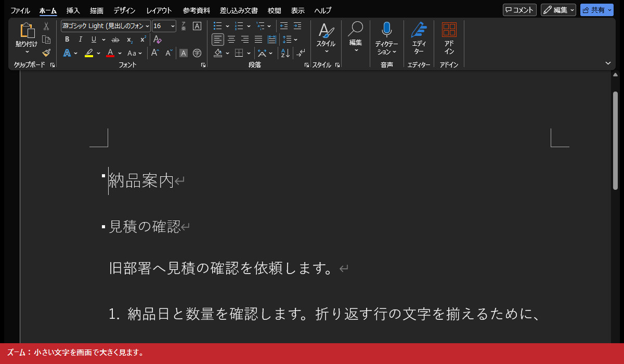This screenshot has width=624, height=364.
Task: Open the Add-ins button
Action: coord(449,40)
